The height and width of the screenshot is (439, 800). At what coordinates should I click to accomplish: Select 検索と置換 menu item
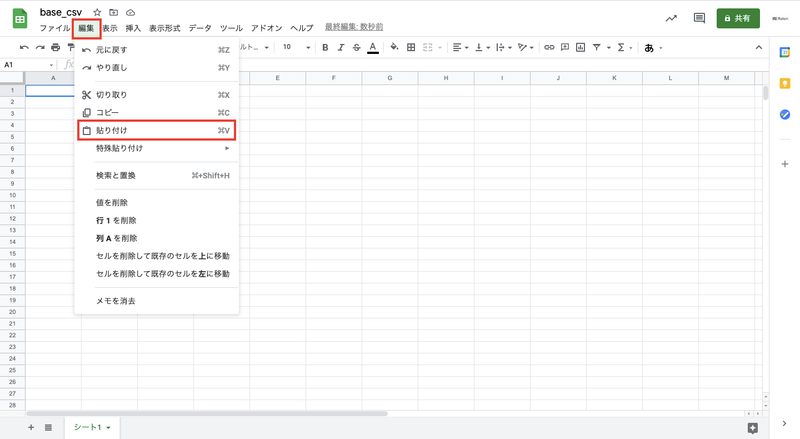(x=157, y=175)
